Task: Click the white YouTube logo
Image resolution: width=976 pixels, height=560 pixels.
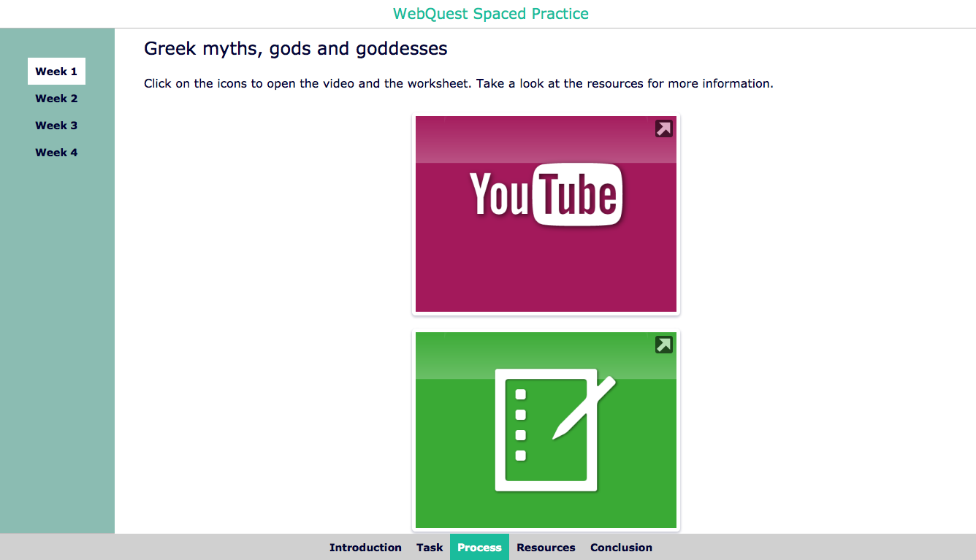Action: point(546,194)
